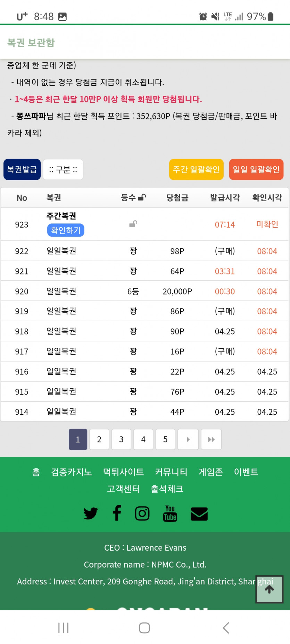290x644 pixels.
Task: Tap the 20,000P prize in row 920
Action: point(177,291)
